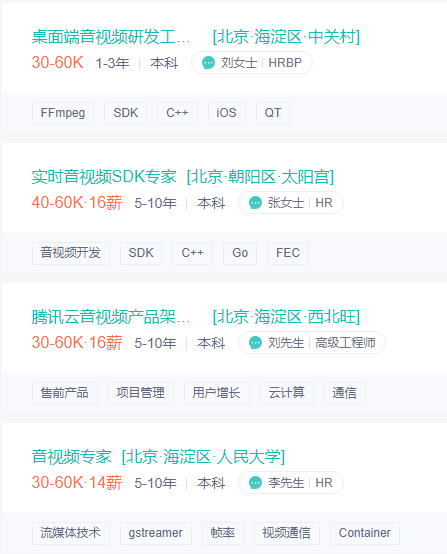Open location 北京·海淀区·人民大学
This screenshot has height=554, width=447.
[203, 456]
